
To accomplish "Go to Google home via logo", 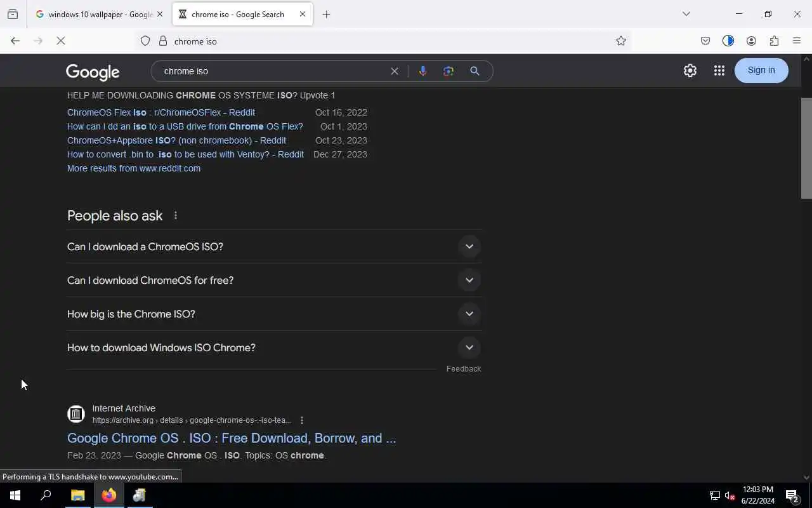I will coord(93,72).
